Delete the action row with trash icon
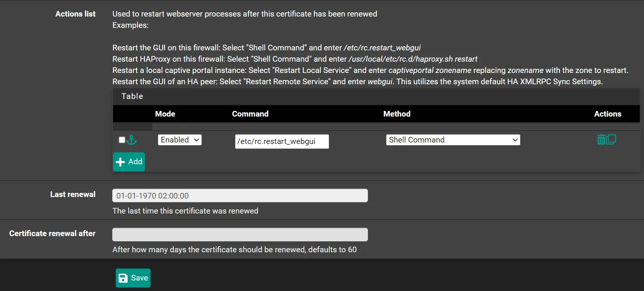The height and width of the screenshot is (291, 644). coord(601,139)
